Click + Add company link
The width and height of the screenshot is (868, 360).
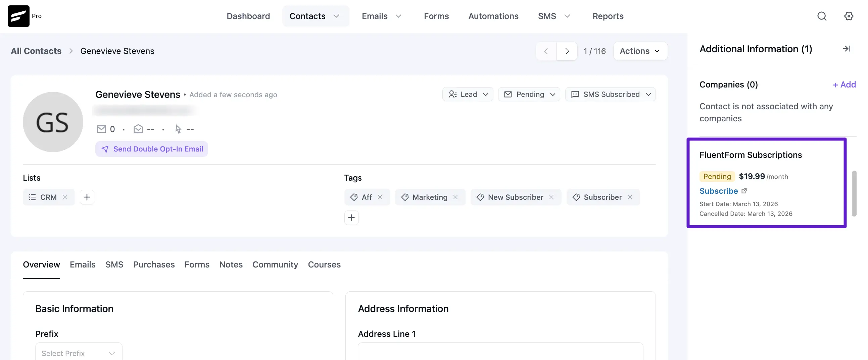click(x=844, y=84)
